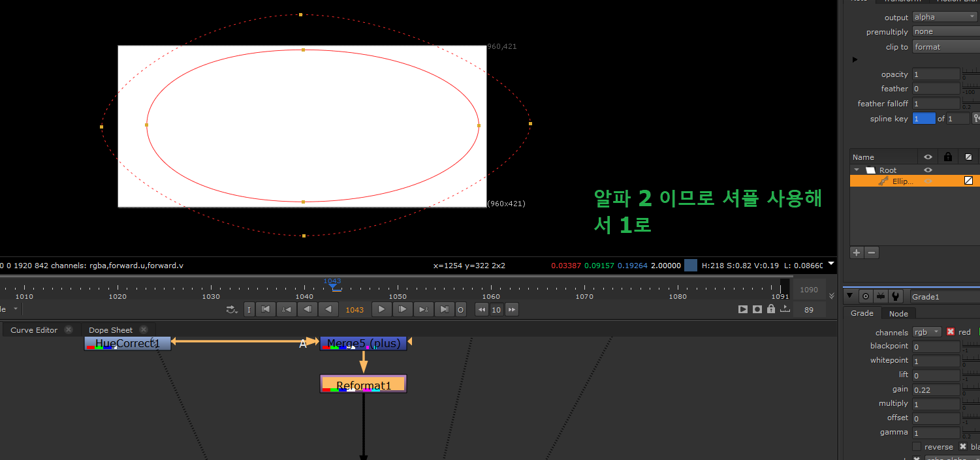Select the Ellipse shape row
This screenshot has width=980, height=460.
click(915, 181)
